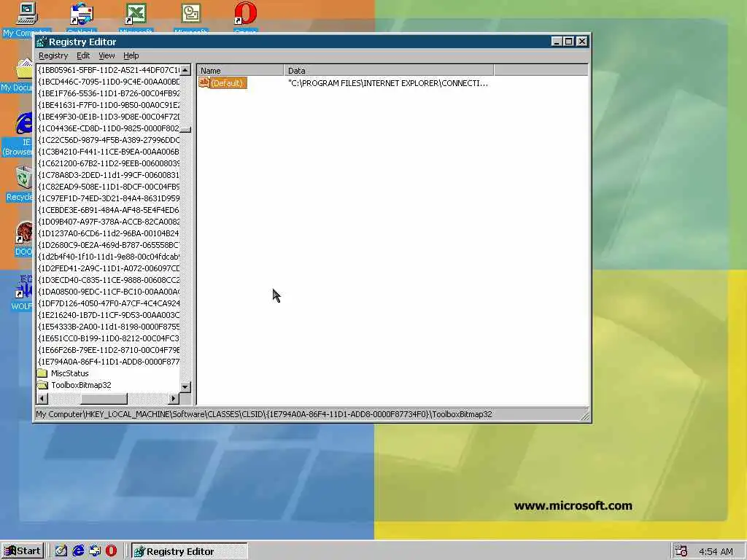Select key {1d2b4f40-1f10-11d1-9e88
747x560 pixels.
point(109,257)
